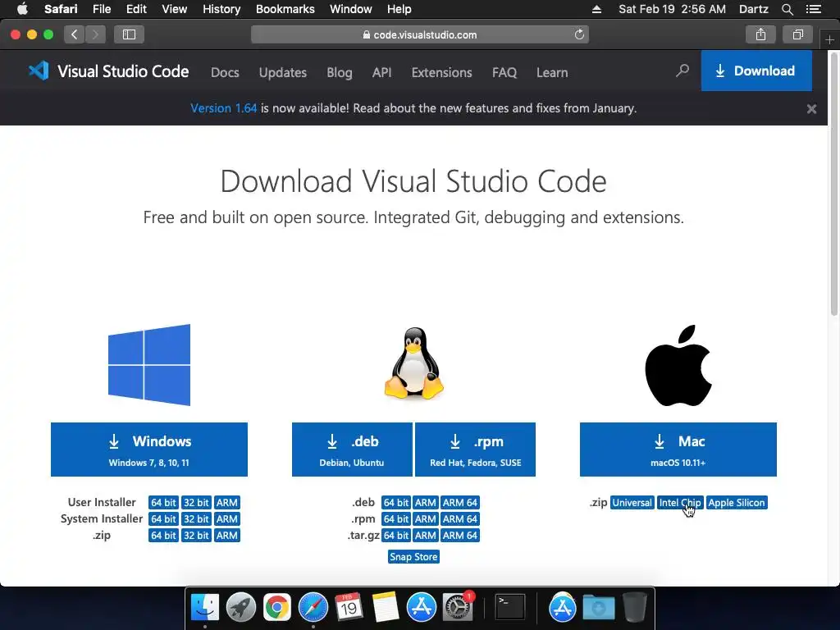840x630 pixels.
Task: Choose .tar.gz 64 bit download
Action: (396, 535)
